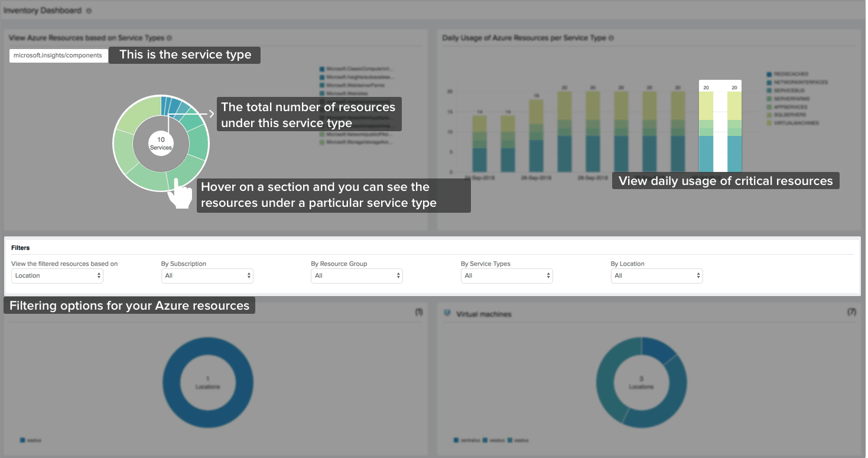Click the 3 Locations donut center

click(x=641, y=382)
